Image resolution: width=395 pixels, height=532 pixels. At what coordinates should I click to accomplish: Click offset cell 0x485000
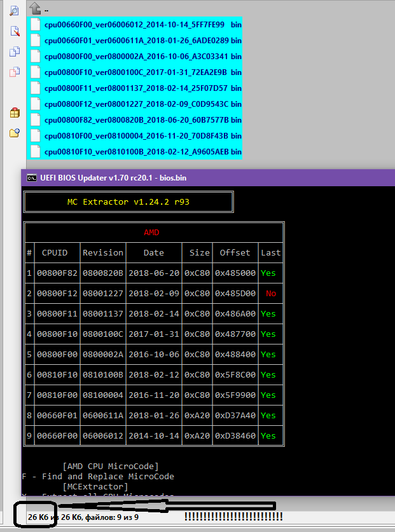[235, 273]
